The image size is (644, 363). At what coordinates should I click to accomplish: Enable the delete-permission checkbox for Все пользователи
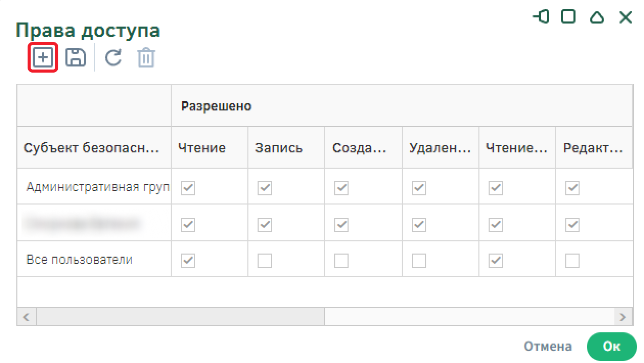click(x=419, y=261)
